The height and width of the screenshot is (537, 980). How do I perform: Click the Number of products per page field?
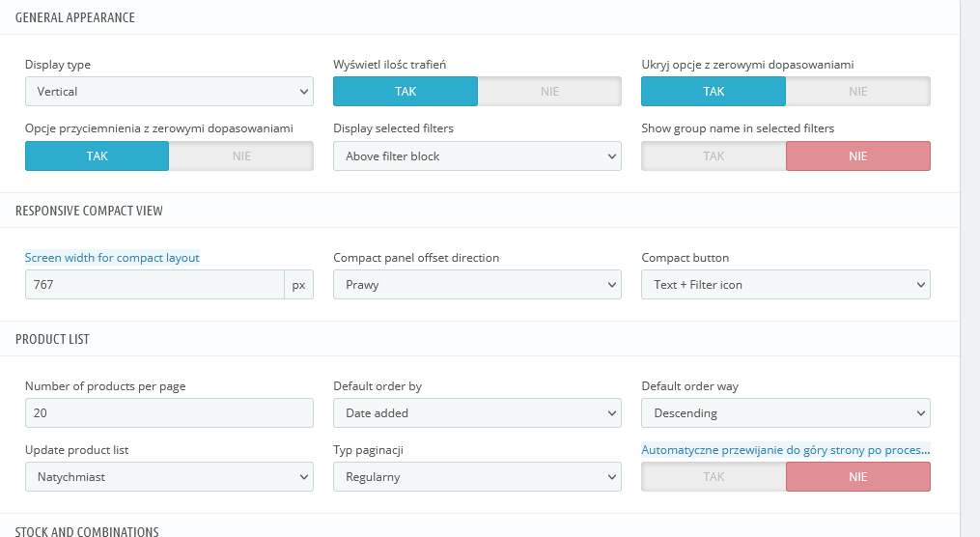[169, 413]
